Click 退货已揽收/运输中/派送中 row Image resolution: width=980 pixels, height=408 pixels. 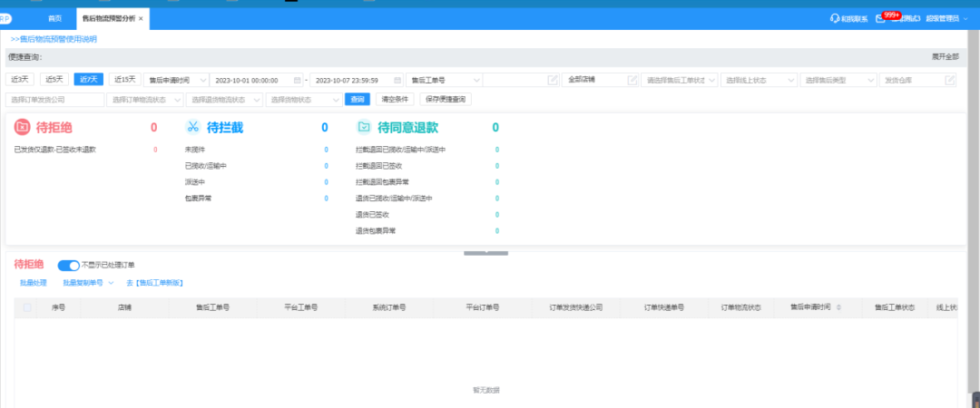click(x=427, y=199)
